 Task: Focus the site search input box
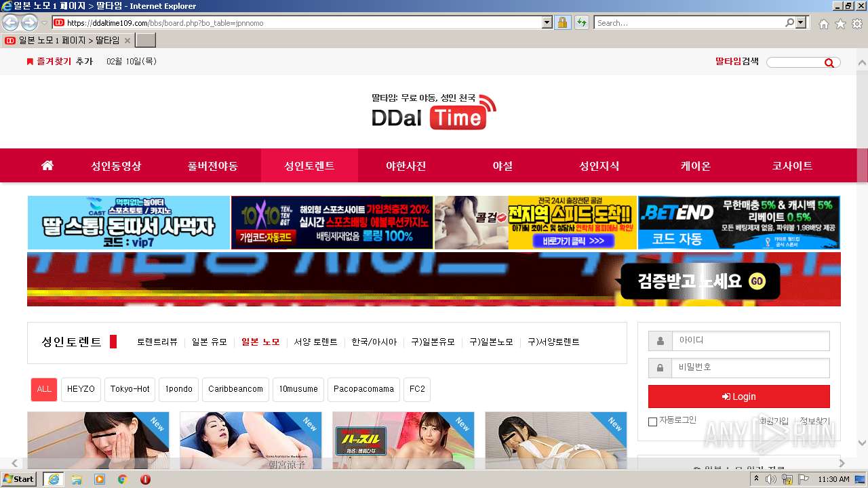[x=795, y=62]
